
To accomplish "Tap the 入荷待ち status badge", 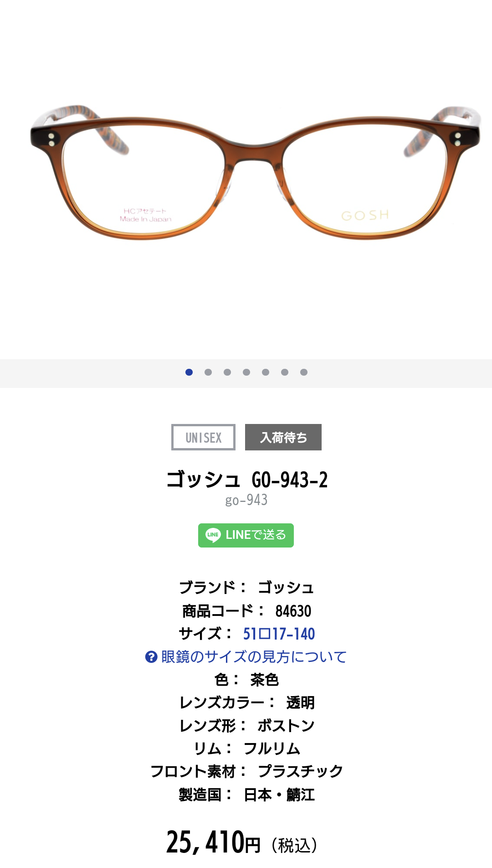I will [283, 437].
